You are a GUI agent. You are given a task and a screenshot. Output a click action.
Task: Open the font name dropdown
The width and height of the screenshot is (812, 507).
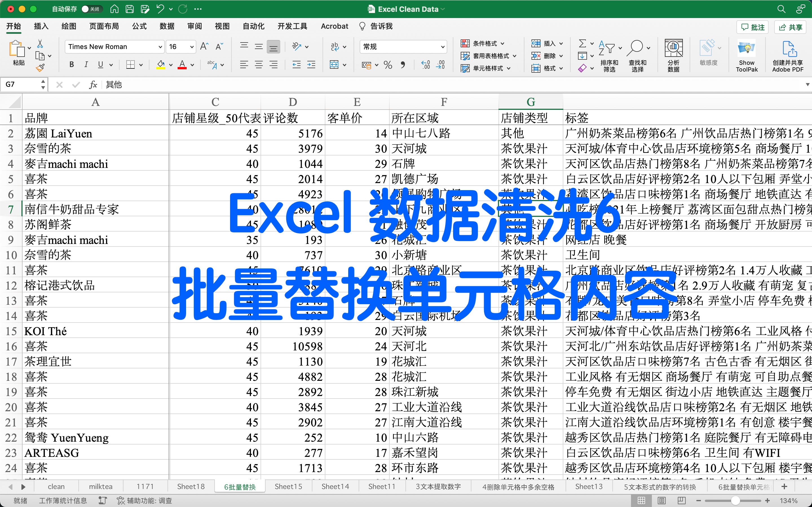click(x=160, y=46)
